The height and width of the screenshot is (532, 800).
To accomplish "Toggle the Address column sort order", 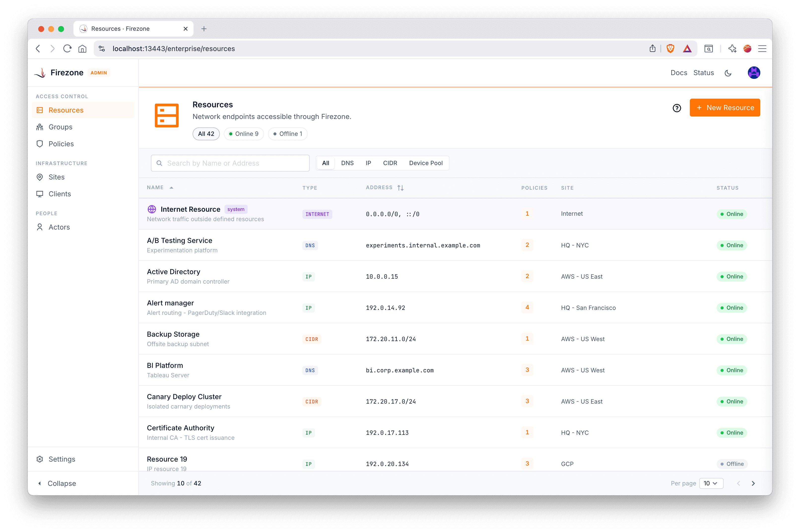I will 401,187.
